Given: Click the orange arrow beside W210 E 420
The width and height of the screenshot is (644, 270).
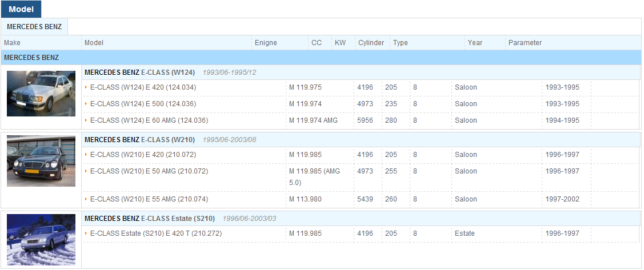Looking at the screenshot, I should [86, 154].
